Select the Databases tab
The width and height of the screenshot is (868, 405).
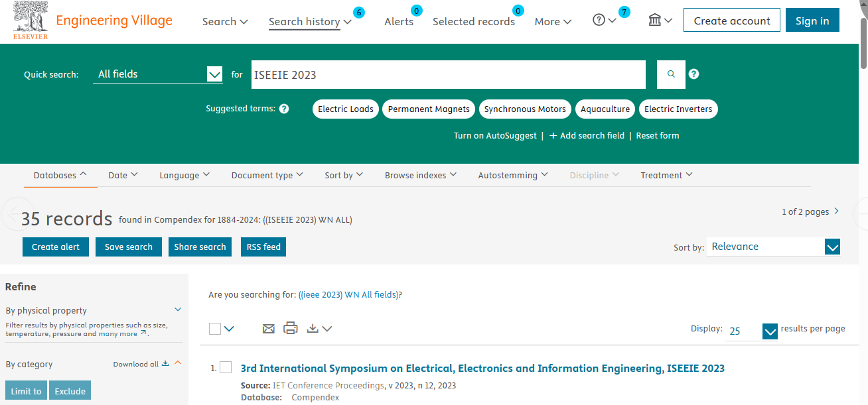point(60,175)
